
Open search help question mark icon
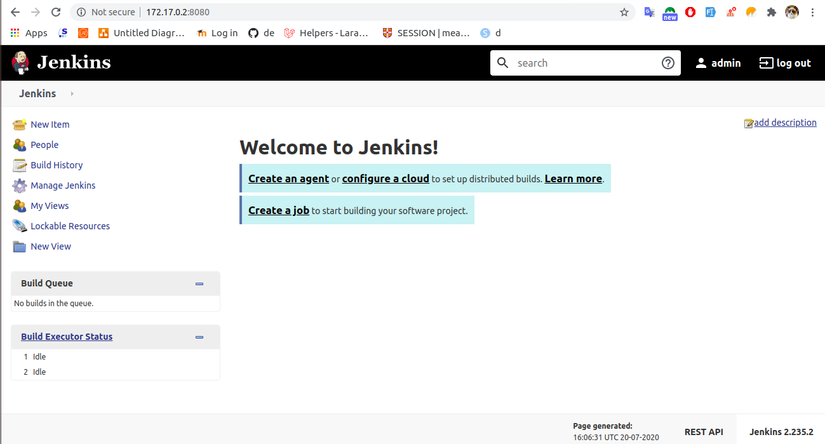pos(668,63)
